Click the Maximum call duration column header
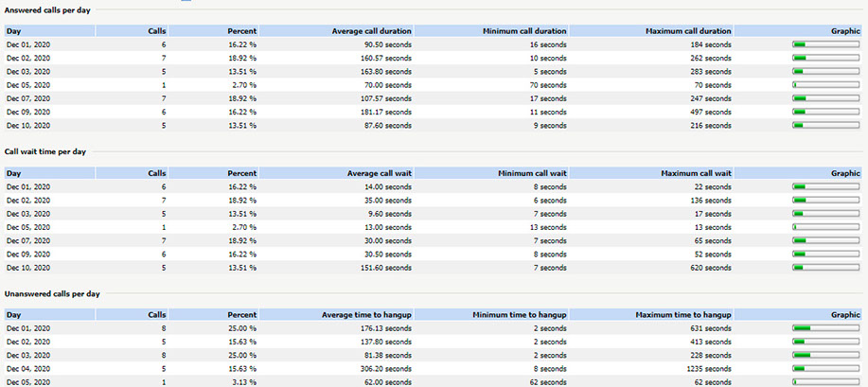This screenshot has width=868, height=387. 688,31
